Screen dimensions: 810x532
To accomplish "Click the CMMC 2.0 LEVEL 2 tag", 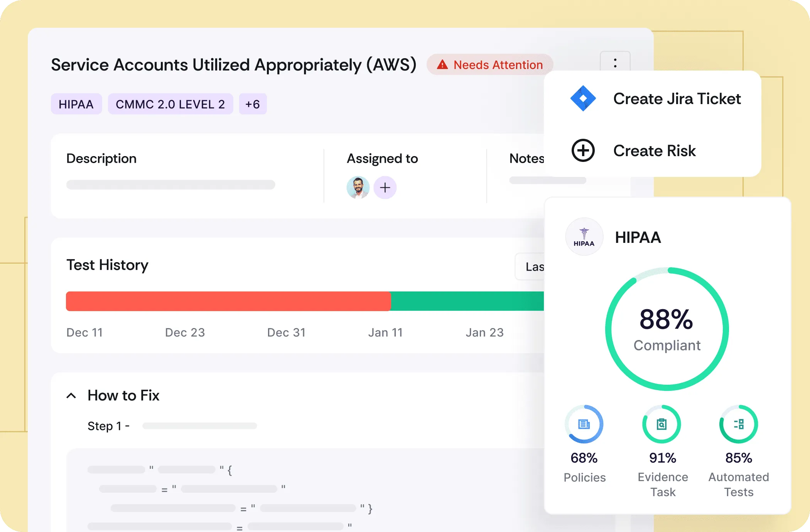I will click(170, 104).
